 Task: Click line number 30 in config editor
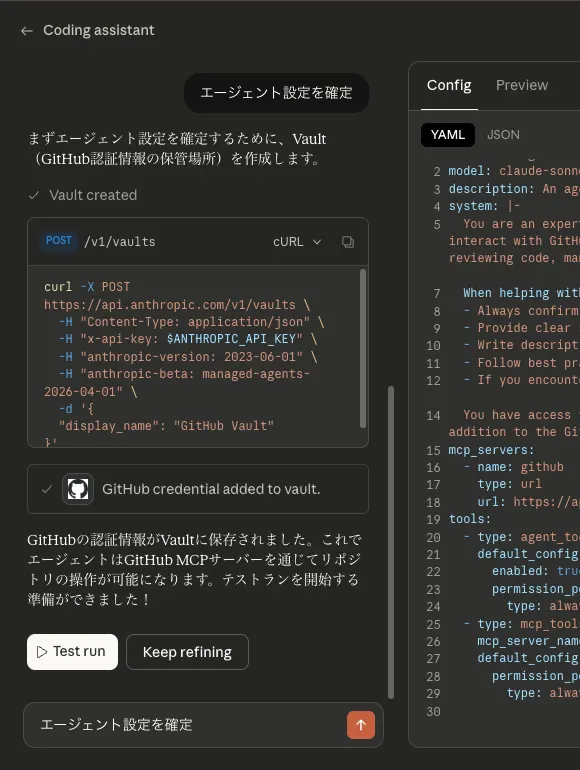(433, 712)
